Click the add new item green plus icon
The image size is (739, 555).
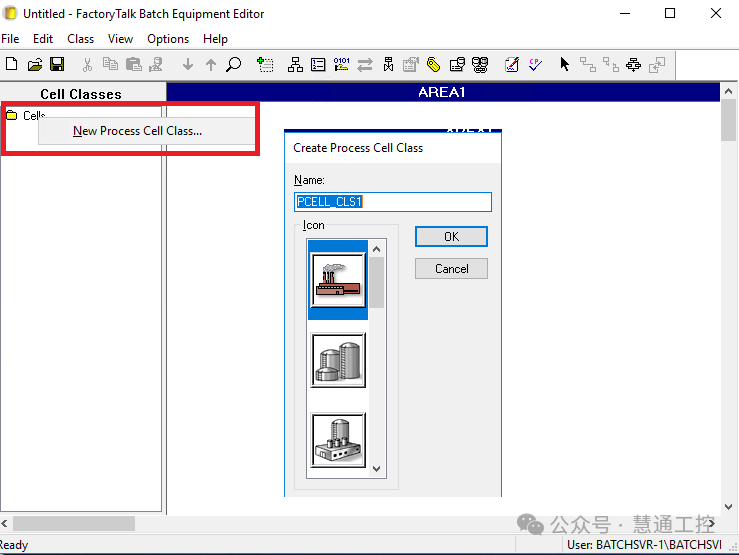(265, 64)
